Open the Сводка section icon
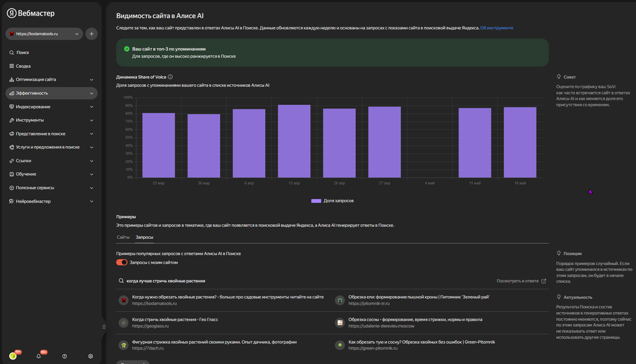The width and height of the screenshot is (636, 364). (12, 66)
